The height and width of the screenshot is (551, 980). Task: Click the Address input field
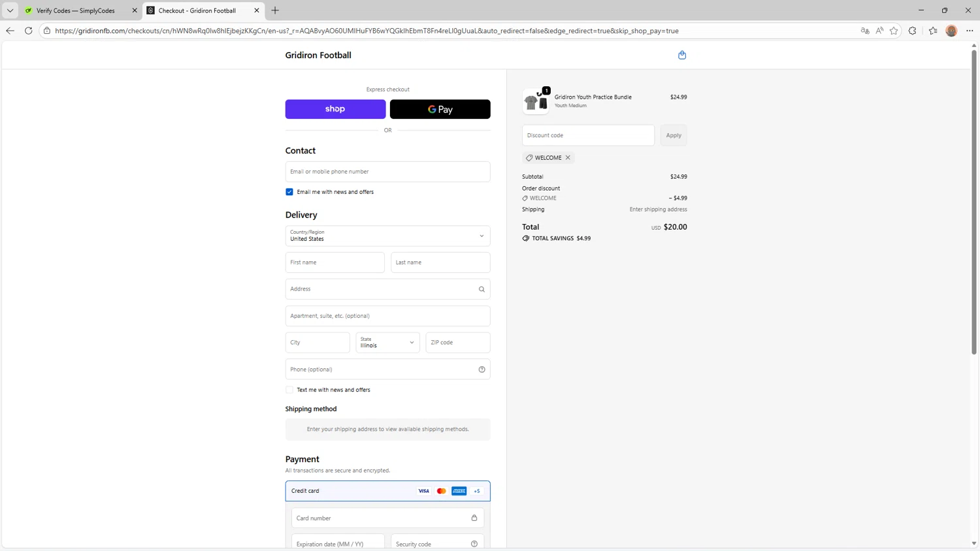coord(387,289)
